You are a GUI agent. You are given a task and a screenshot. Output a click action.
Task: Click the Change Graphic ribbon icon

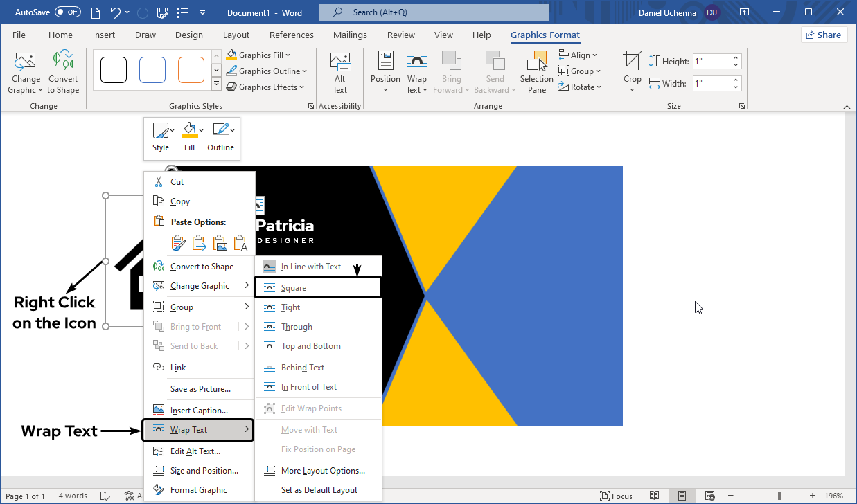[25, 72]
